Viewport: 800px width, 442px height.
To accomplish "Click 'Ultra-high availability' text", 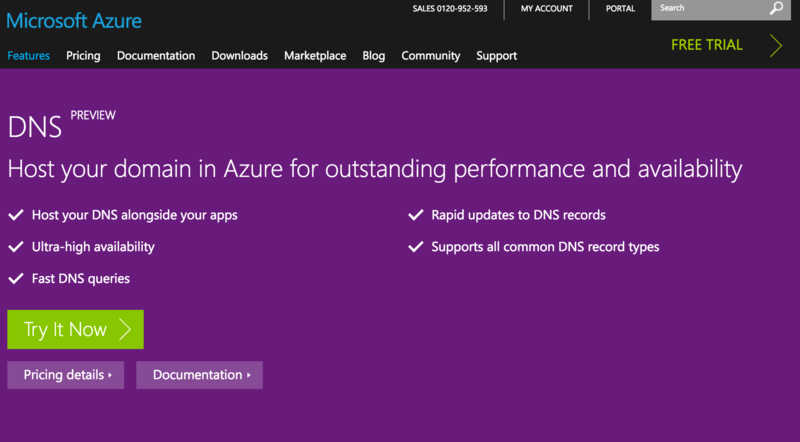I will click(93, 247).
